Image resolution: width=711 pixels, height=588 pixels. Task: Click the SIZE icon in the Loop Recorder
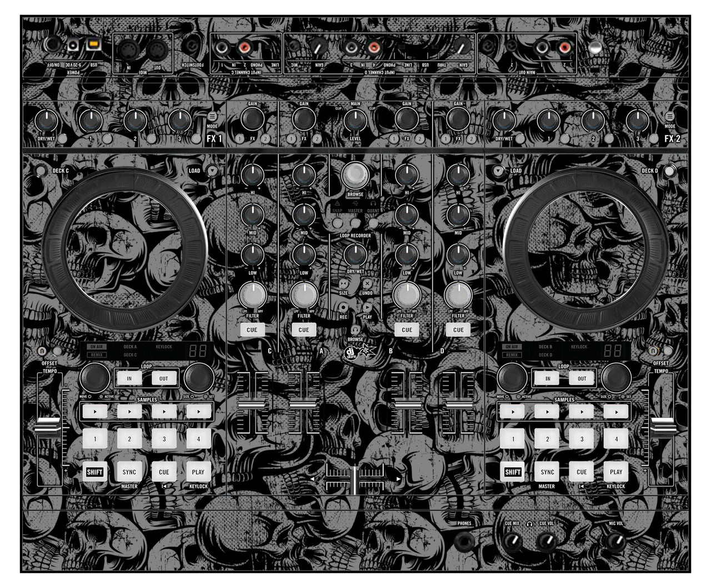pos(343,285)
